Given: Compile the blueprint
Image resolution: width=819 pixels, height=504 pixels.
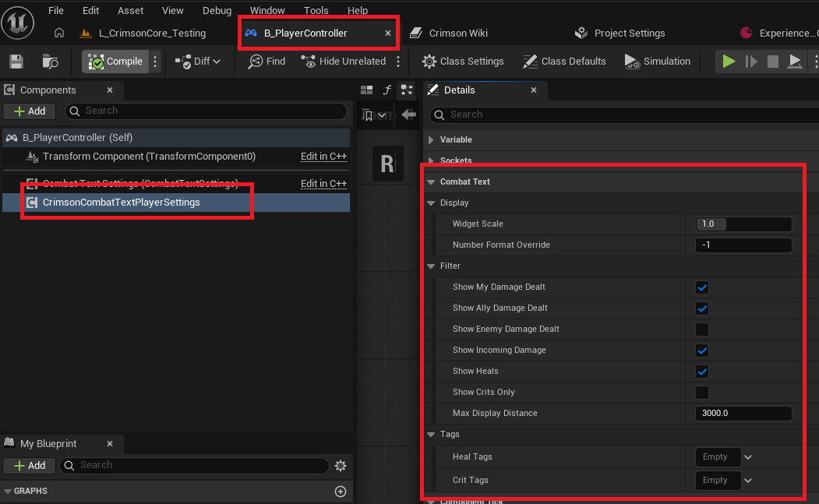Looking at the screenshot, I should (x=115, y=61).
